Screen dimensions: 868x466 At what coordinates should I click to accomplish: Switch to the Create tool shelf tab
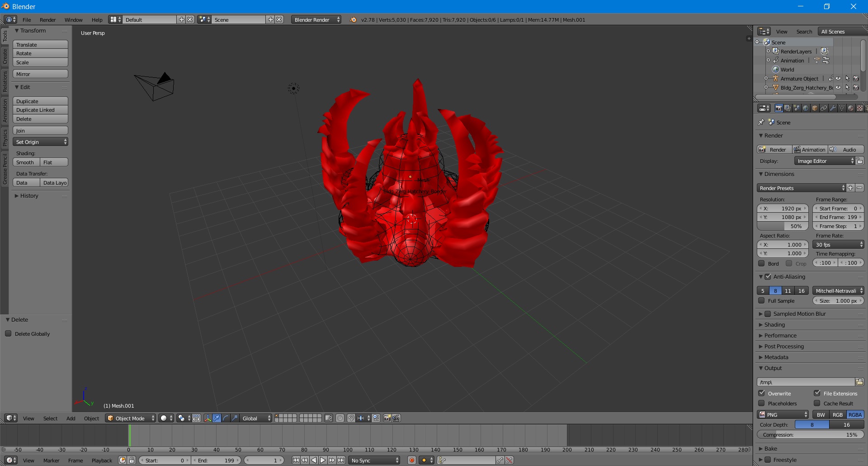click(5, 57)
